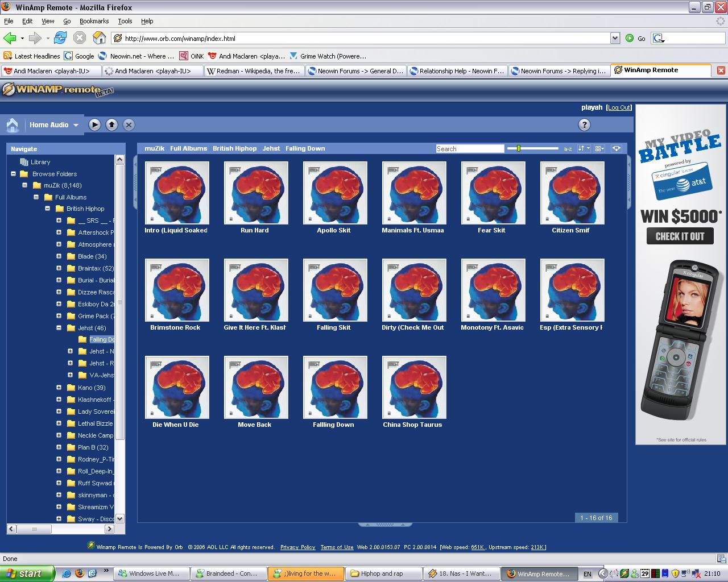Click the up-arrow navigation icon
This screenshot has width=728, height=582.
[x=111, y=124]
